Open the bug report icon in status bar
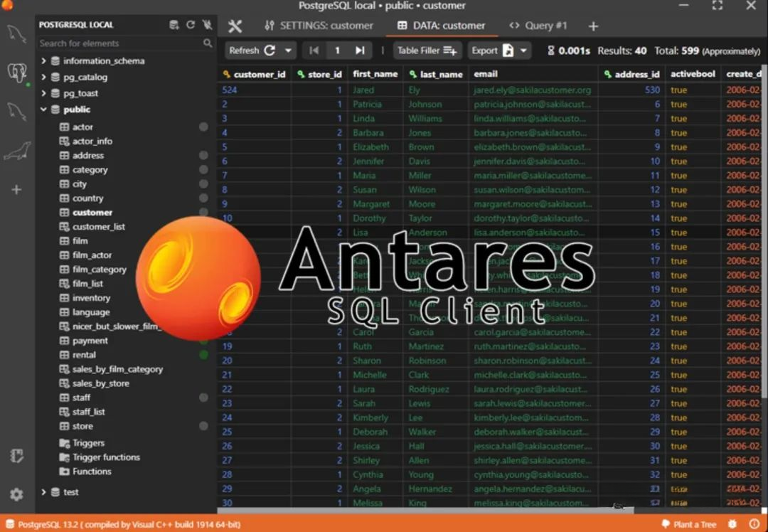This screenshot has width=768, height=532. coord(732,523)
